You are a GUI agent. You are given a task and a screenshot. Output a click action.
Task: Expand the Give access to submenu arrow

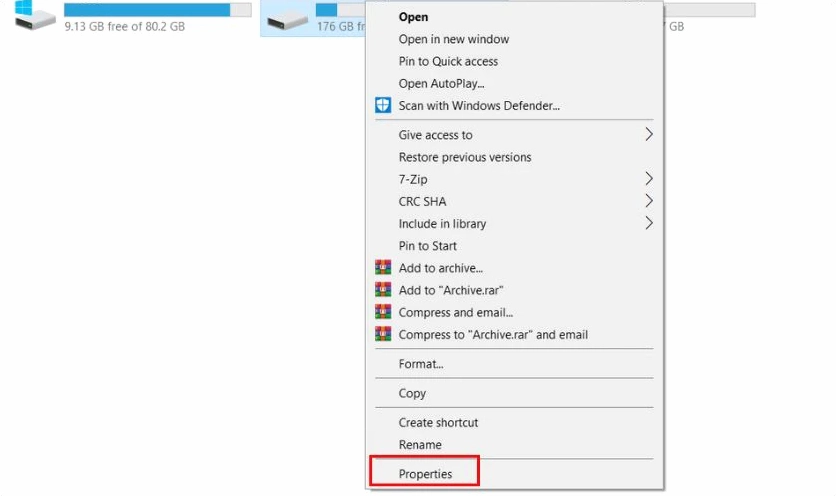(x=648, y=134)
